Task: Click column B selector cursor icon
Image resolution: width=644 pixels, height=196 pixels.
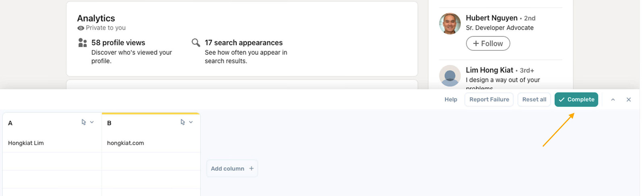Action: tap(183, 122)
